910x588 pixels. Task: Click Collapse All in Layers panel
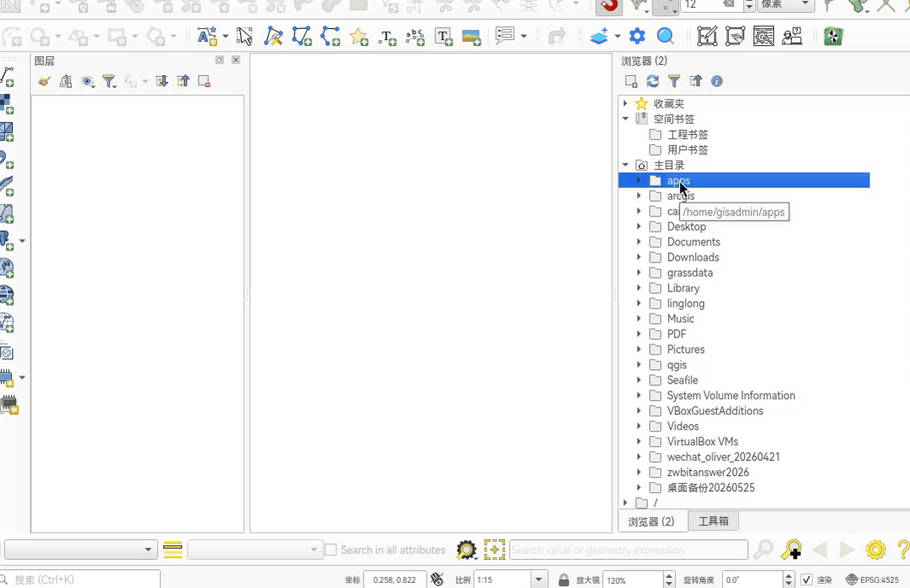coord(183,81)
